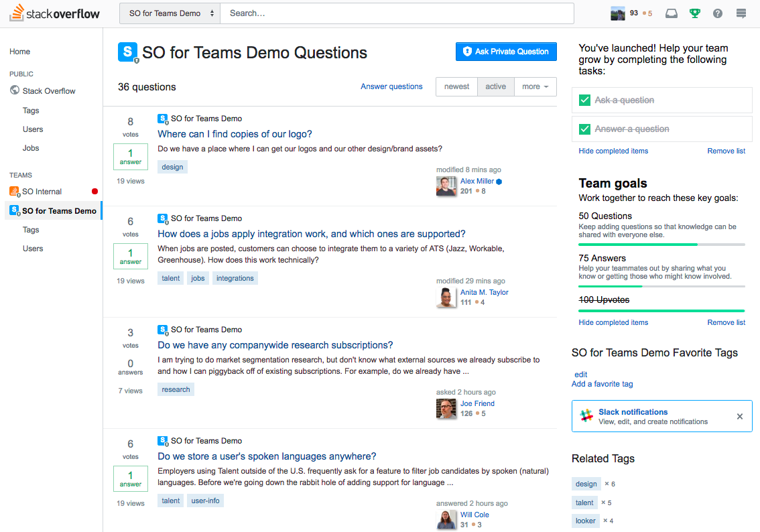
Task: Click the user profile avatar in the top bar
Action: [617, 13]
